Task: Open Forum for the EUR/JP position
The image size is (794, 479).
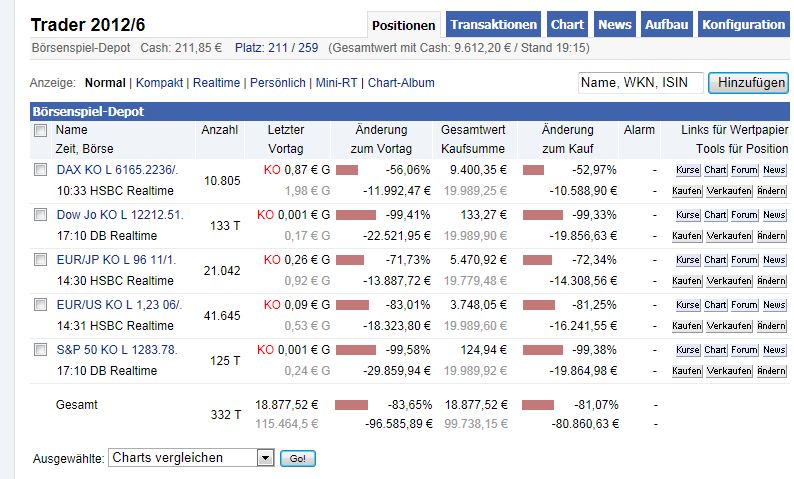Action: pos(744,260)
